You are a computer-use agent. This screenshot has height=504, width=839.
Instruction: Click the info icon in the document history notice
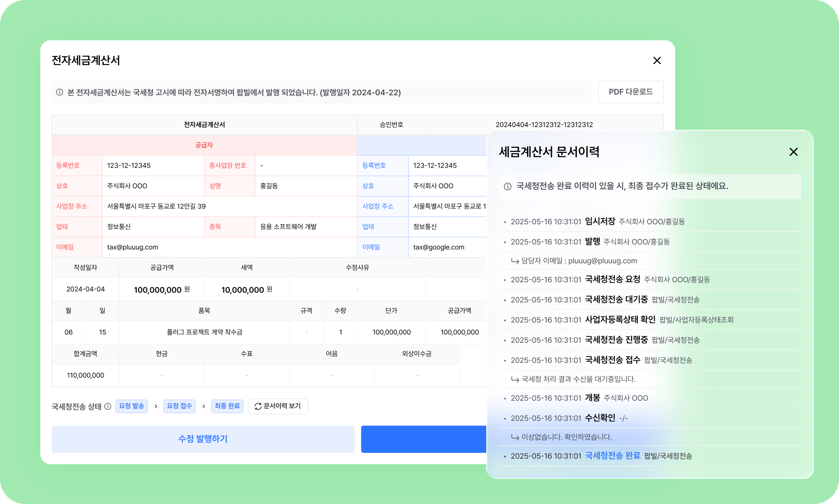[507, 186]
